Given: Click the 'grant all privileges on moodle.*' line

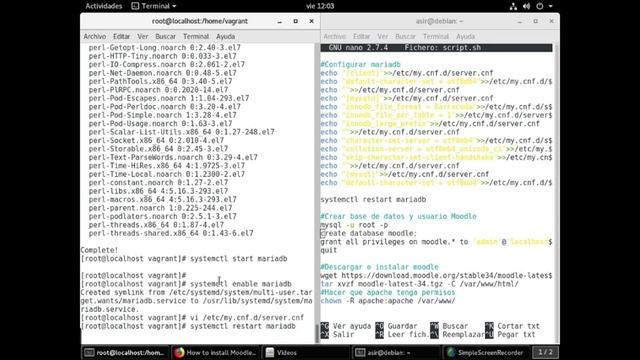Looking at the screenshot, I should coord(436,242).
